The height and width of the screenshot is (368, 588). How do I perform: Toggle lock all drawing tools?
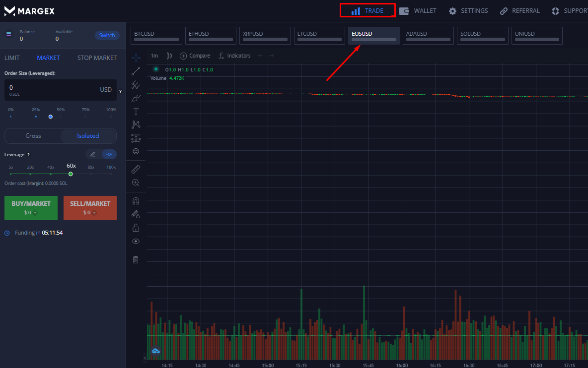tap(136, 228)
